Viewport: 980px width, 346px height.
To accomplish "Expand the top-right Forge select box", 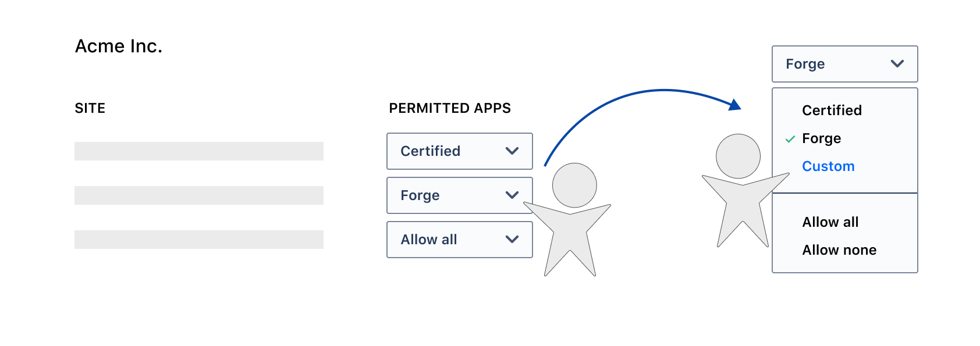I will coord(844,64).
